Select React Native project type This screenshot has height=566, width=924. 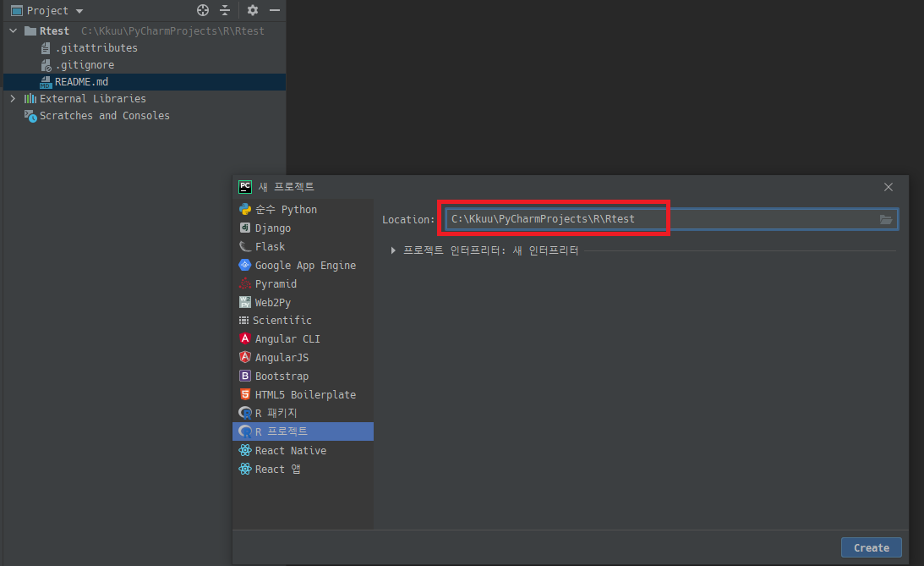coord(303,450)
